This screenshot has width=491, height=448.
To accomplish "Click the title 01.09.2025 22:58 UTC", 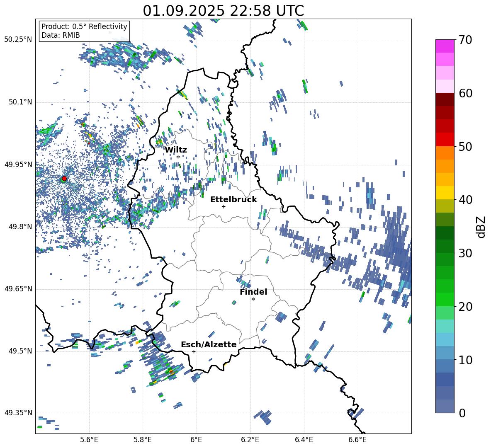I will [223, 11].
